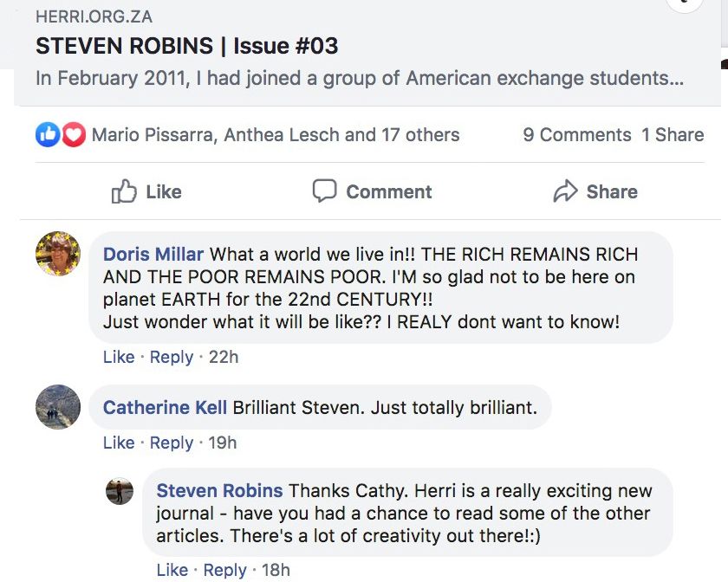The width and height of the screenshot is (728, 582).
Task: Open Catherine Kell's profile picture
Action: click(x=58, y=407)
